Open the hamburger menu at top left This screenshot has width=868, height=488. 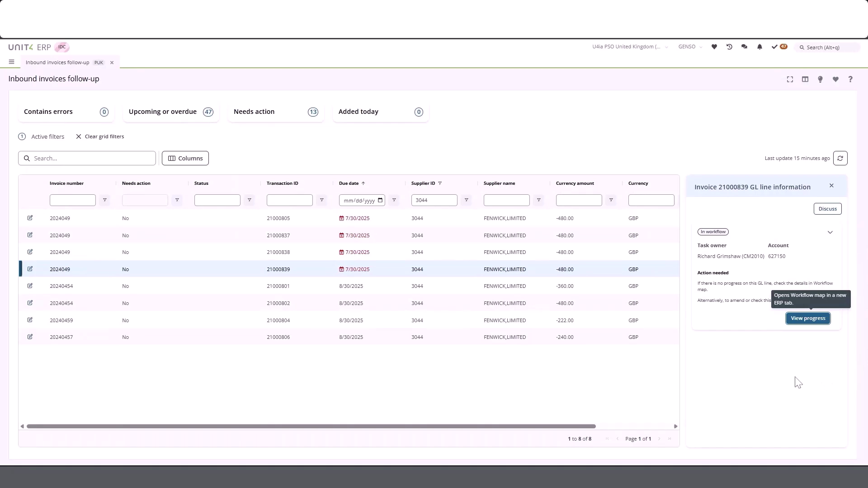click(x=11, y=62)
